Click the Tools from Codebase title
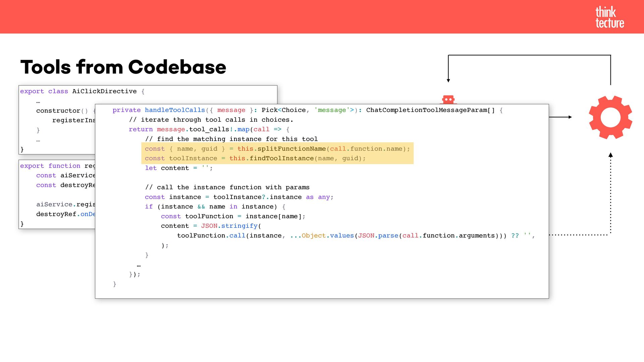Viewport: 644px width, 362px height. pos(123,67)
